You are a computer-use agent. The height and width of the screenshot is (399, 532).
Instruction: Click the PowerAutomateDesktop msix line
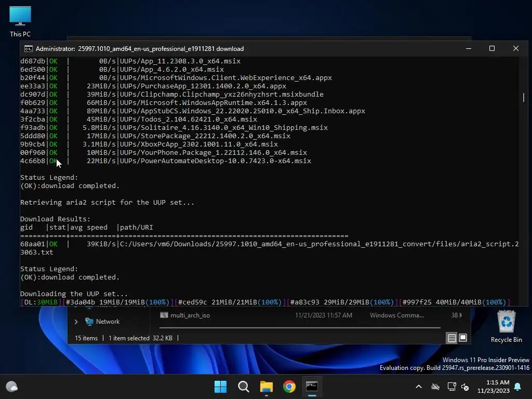point(166,161)
